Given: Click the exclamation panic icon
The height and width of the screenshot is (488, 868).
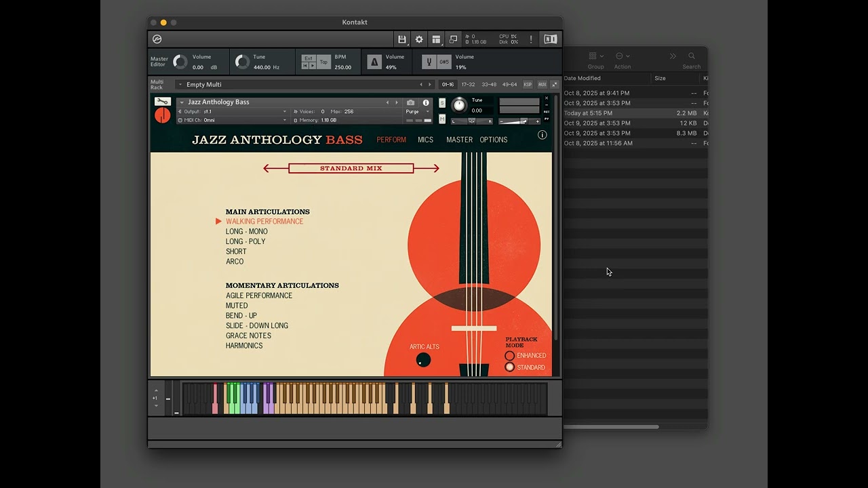Looking at the screenshot, I should point(531,39).
